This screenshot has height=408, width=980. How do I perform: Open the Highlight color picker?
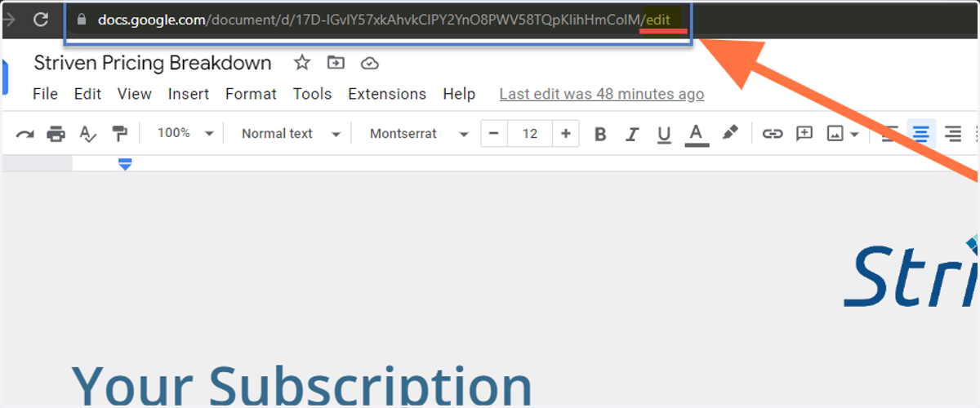(730, 133)
